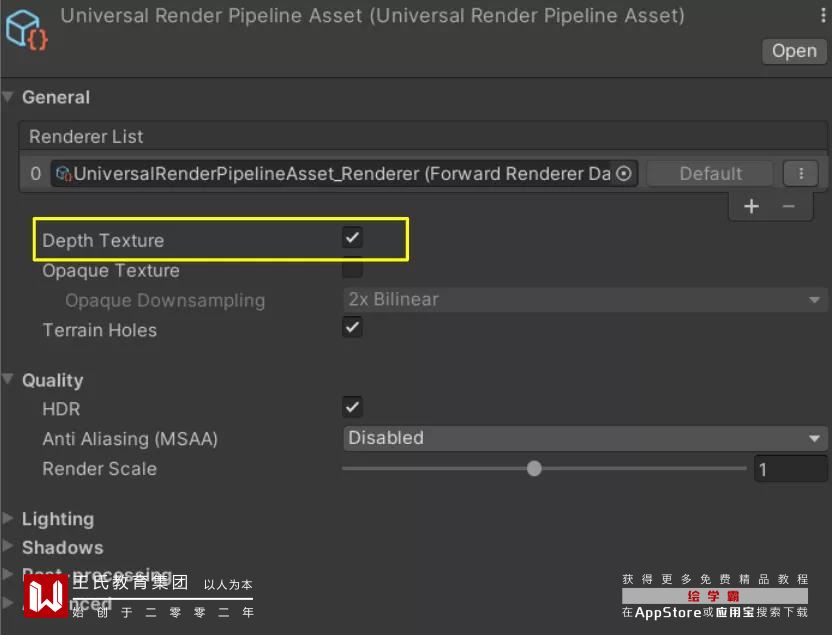Open the Anti Aliasing (MSAA) dropdown

584,438
